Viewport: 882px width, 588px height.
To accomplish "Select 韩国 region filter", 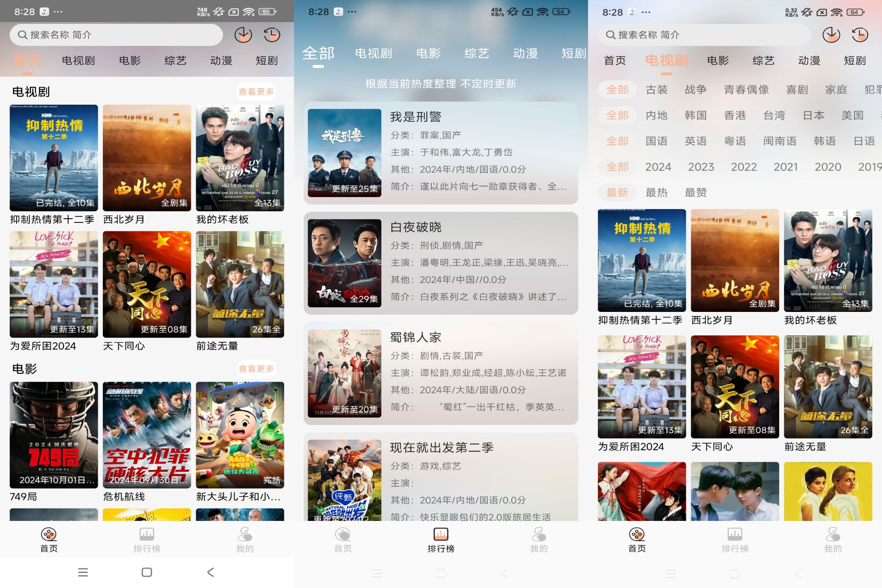I will click(x=695, y=115).
